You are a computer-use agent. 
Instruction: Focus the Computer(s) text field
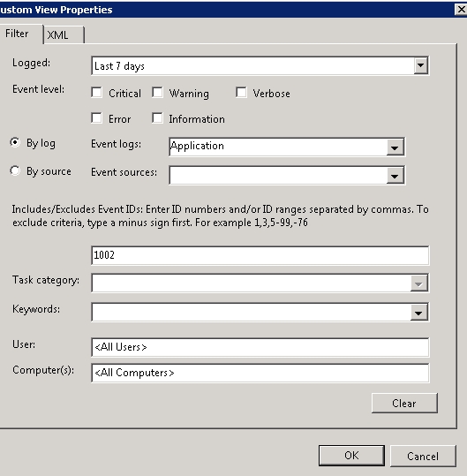coord(260,373)
